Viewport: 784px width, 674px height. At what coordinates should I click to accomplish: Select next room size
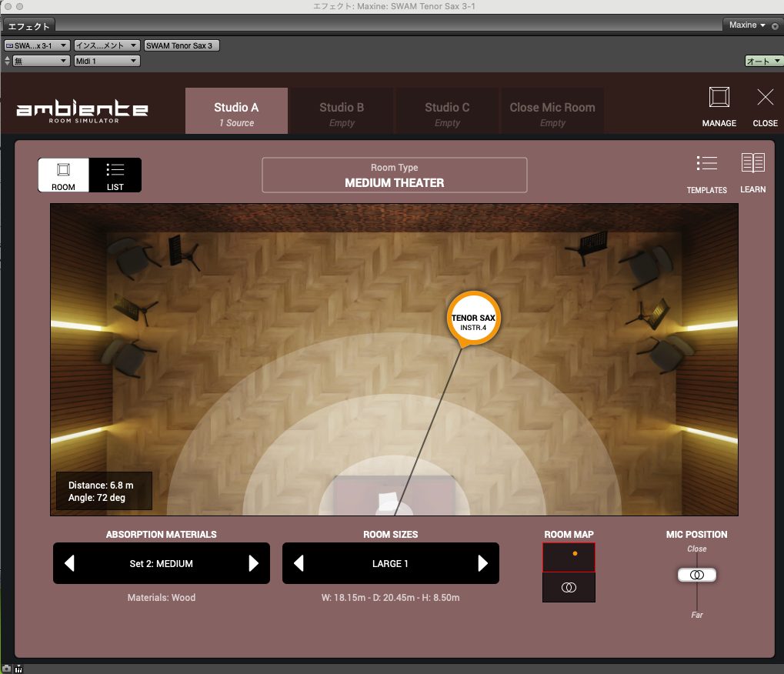[x=482, y=563]
